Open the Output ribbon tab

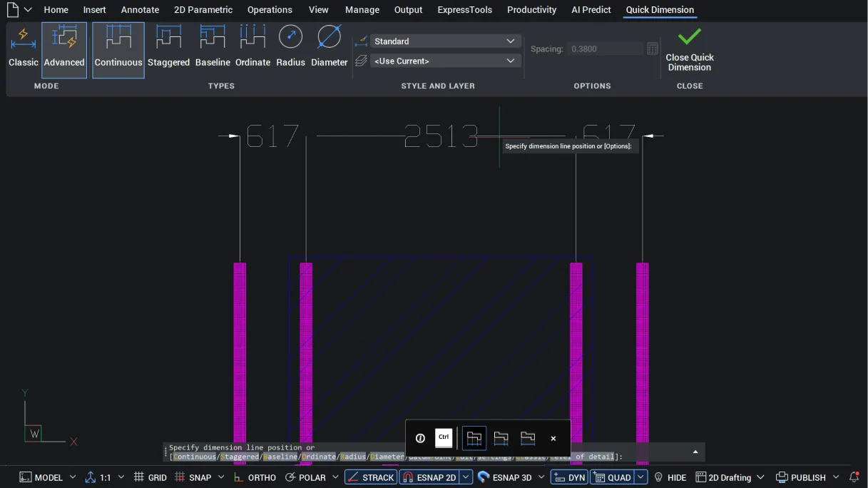(x=409, y=10)
